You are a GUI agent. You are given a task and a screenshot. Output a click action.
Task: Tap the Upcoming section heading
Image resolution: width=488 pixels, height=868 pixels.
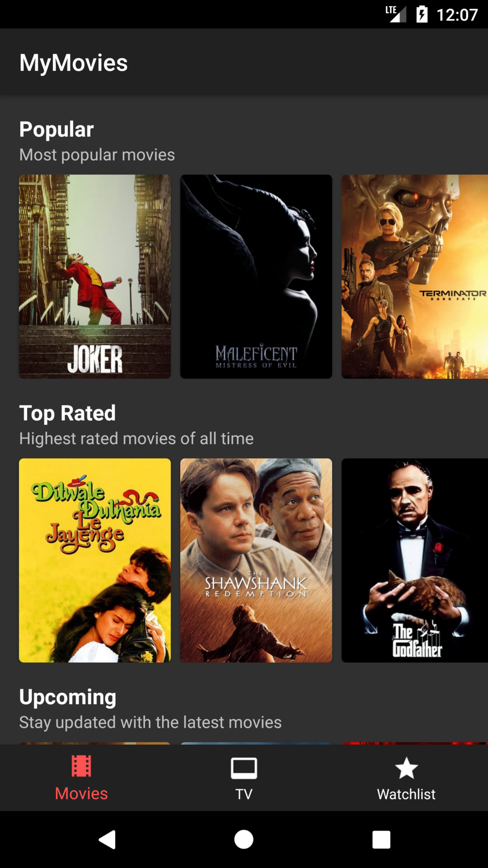pyautogui.click(x=67, y=697)
